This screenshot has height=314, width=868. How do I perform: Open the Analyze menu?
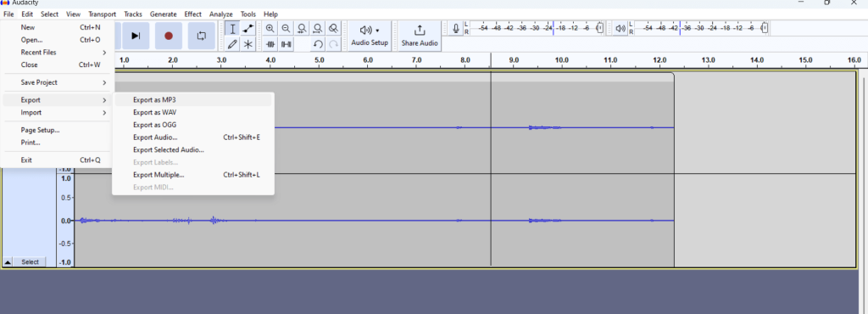tap(221, 14)
